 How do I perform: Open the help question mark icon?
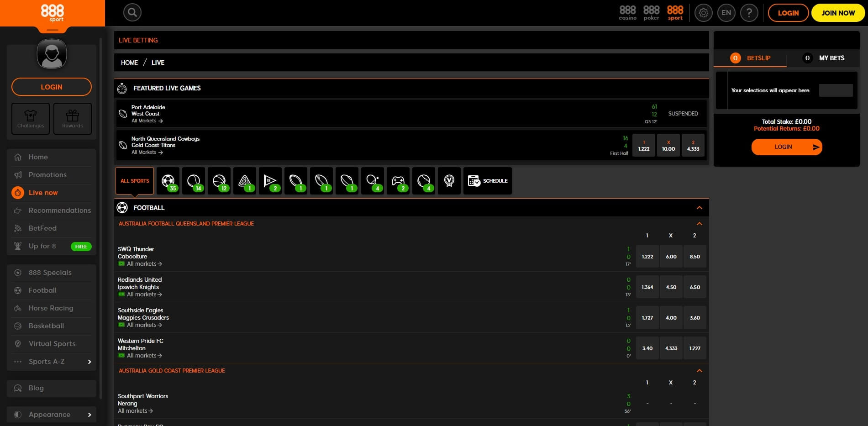[749, 13]
